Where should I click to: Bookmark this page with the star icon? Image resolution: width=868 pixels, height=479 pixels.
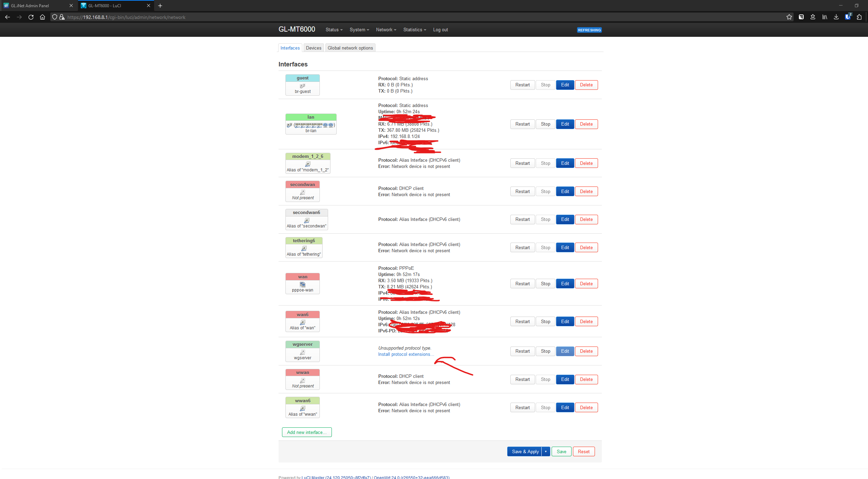click(789, 17)
